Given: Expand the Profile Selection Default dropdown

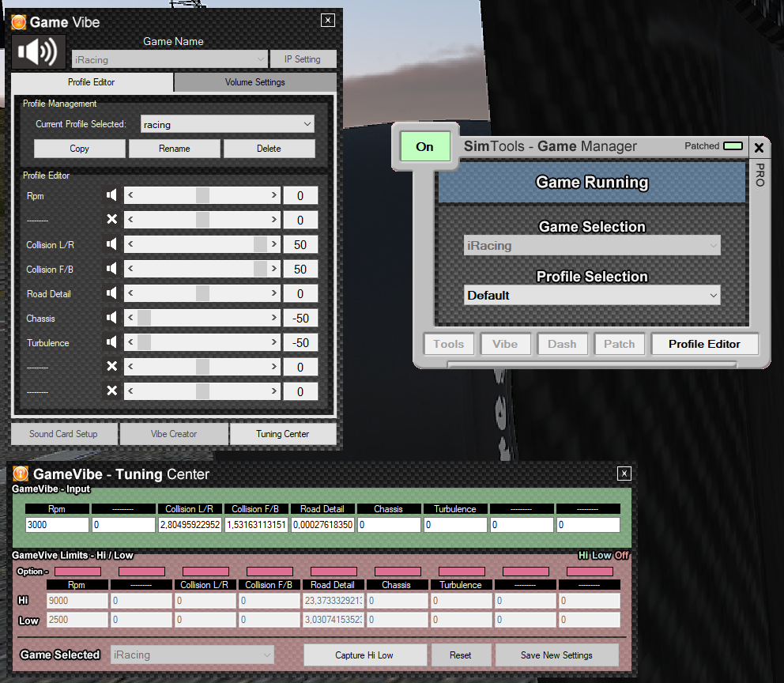Looking at the screenshot, I should [592, 296].
